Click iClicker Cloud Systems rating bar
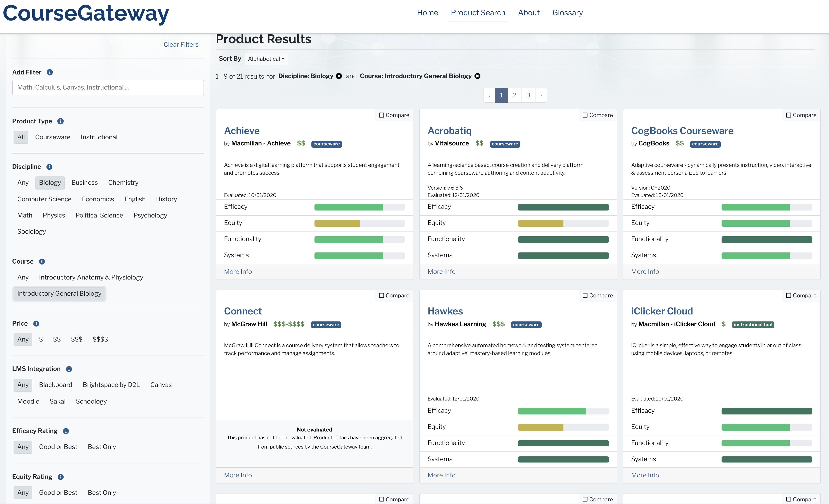The width and height of the screenshot is (829, 504). [767, 460]
